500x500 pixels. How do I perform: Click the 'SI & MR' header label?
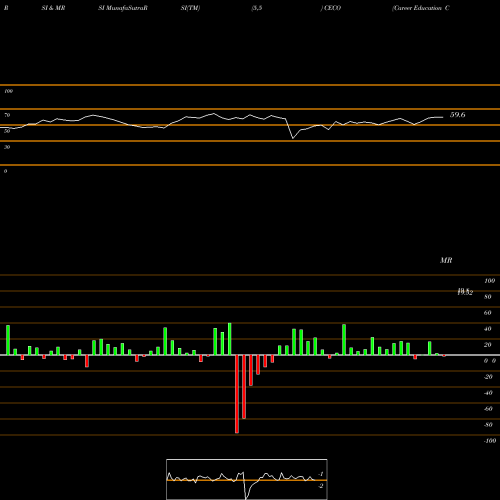click(53, 8)
